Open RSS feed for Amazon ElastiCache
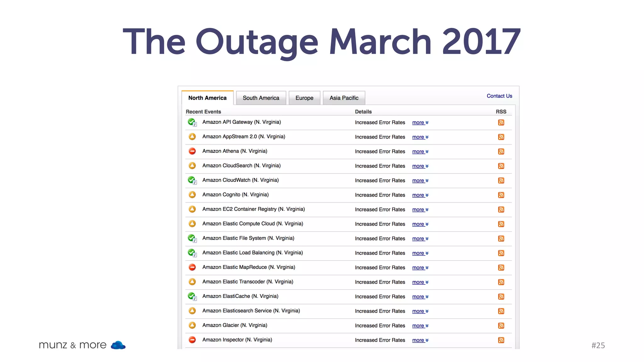Viewport: 644px width, 362px height. 501,297
